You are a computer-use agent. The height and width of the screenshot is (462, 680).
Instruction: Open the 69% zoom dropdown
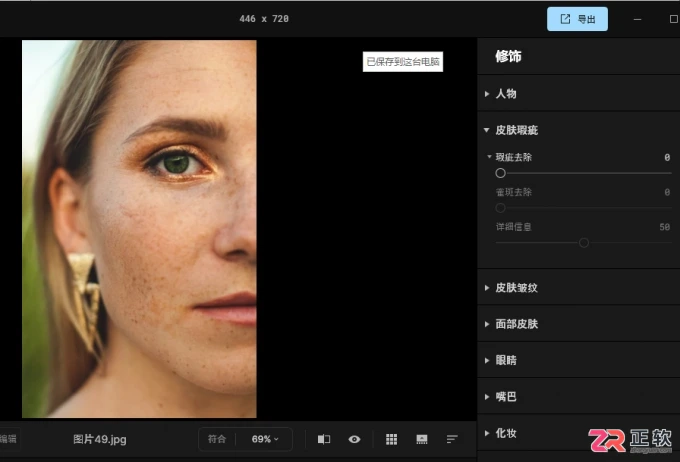click(x=265, y=439)
